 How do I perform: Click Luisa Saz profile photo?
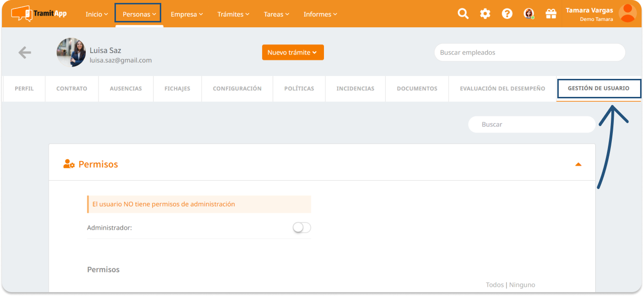71,53
